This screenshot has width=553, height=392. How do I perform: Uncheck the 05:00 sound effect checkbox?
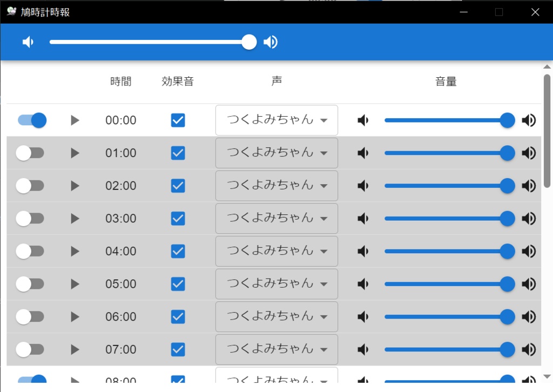coord(178,284)
